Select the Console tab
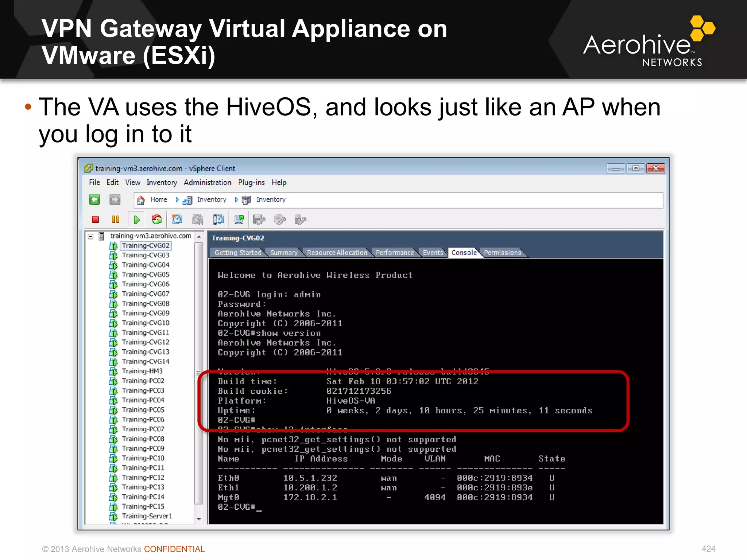Screen dimensions: 747x560 [x=464, y=253]
